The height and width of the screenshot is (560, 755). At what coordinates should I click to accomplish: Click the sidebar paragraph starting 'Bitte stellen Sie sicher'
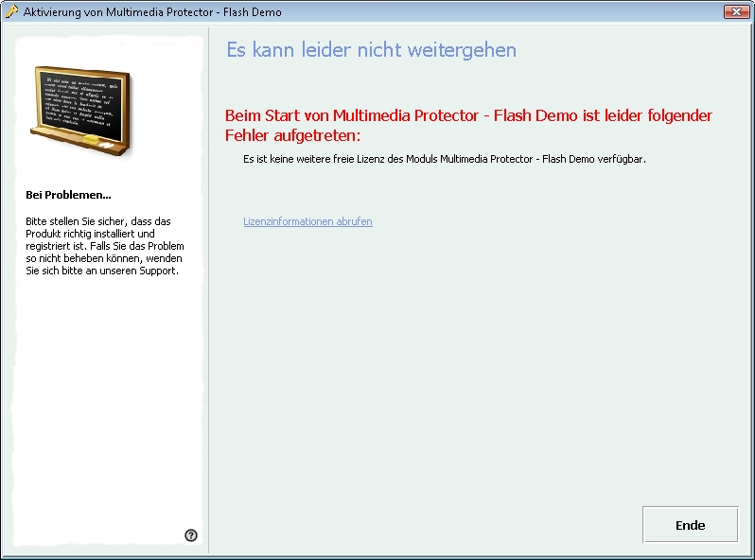click(104, 246)
